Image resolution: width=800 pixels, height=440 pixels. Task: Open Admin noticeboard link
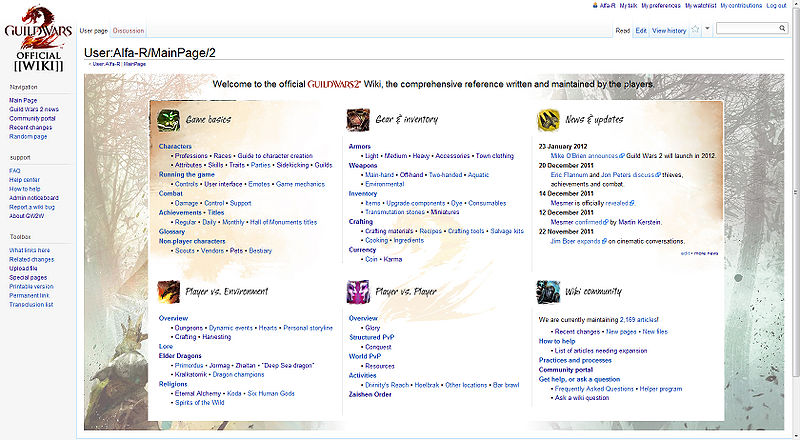coord(34,198)
